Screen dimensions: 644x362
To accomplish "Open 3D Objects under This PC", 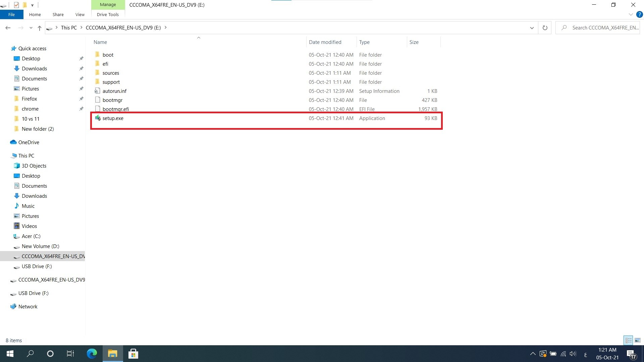I will coord(34,166).
